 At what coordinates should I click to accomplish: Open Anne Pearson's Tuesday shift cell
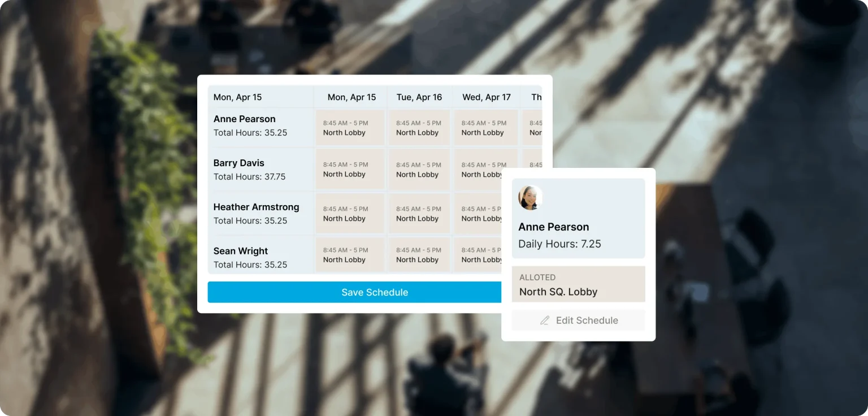tap(419, 128)
